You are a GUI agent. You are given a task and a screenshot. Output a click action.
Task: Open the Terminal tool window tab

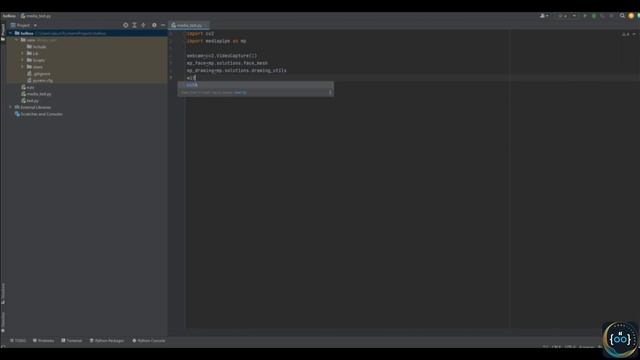pyautogui.click(x=72, y=340)
